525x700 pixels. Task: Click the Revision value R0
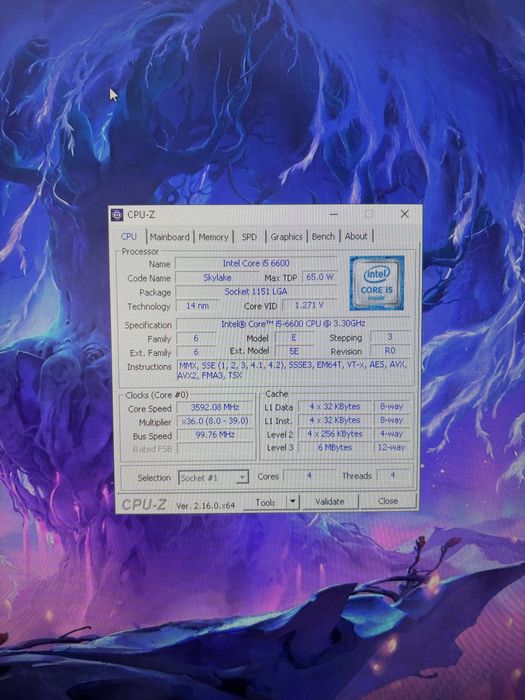click(390, 351)
